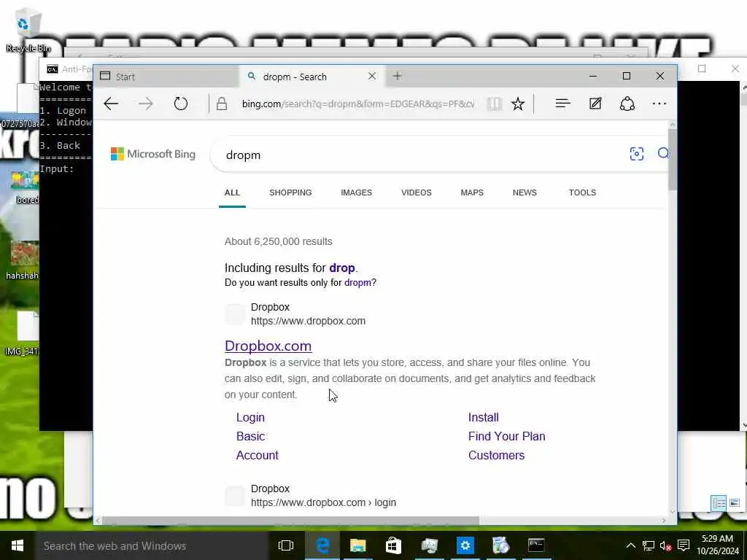Open the Basic sitelink
The image size is (747, 560).
pos(251,436)
